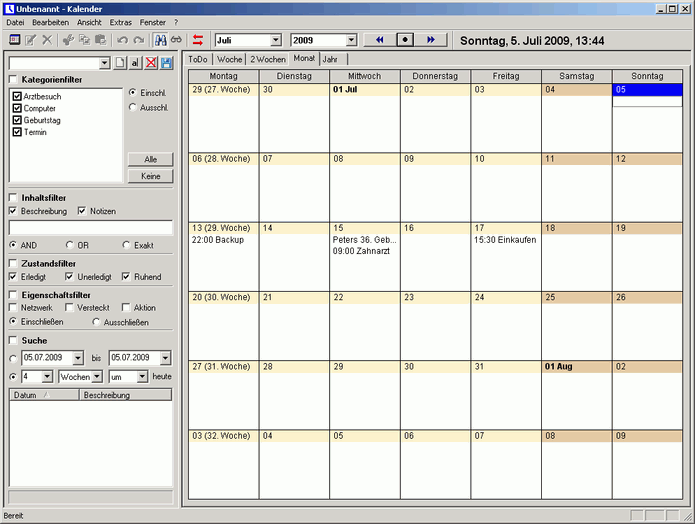Image resolution: width=695 pixels, height=524 pixels.
Task: Click the paste clipboard icon
Action: [101, 40]
